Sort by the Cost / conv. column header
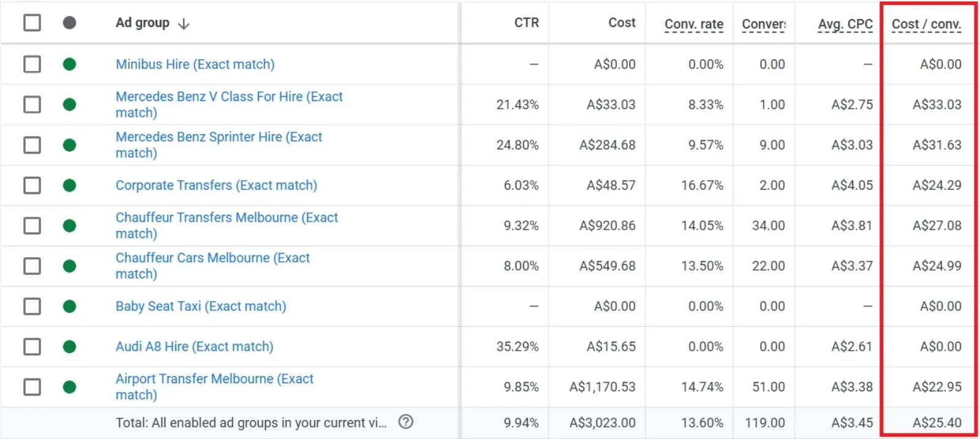Image resolution: width=980 pixels, height=439 pixels. [x=926, y=24]
